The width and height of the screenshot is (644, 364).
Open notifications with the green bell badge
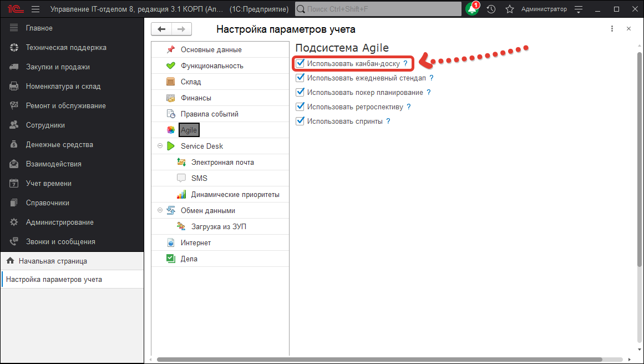point(472,8)
